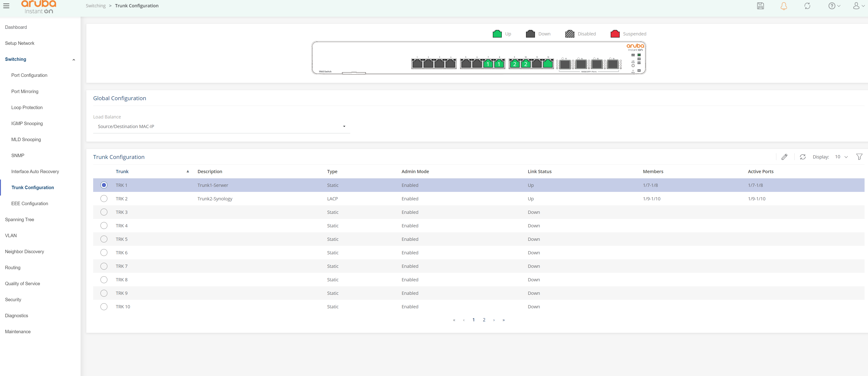Open the Load Balance dropdown
Screen dimensions: 868x376
[x=221, y=126]
